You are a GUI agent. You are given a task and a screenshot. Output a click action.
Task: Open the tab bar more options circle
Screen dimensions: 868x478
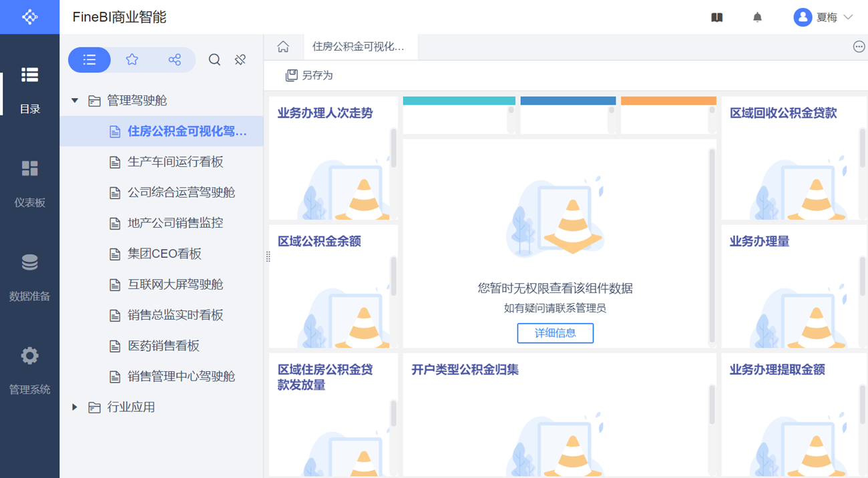tap(859, 47)
